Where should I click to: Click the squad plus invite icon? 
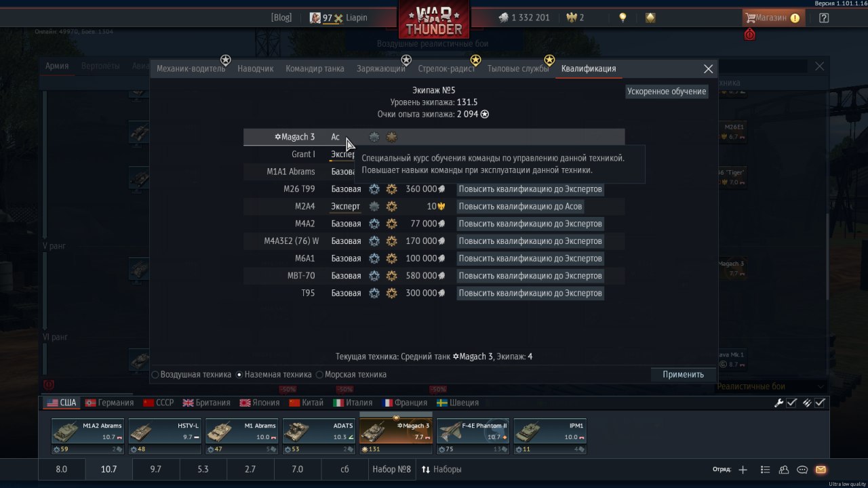pyautogui.click(x=743, y=470)
